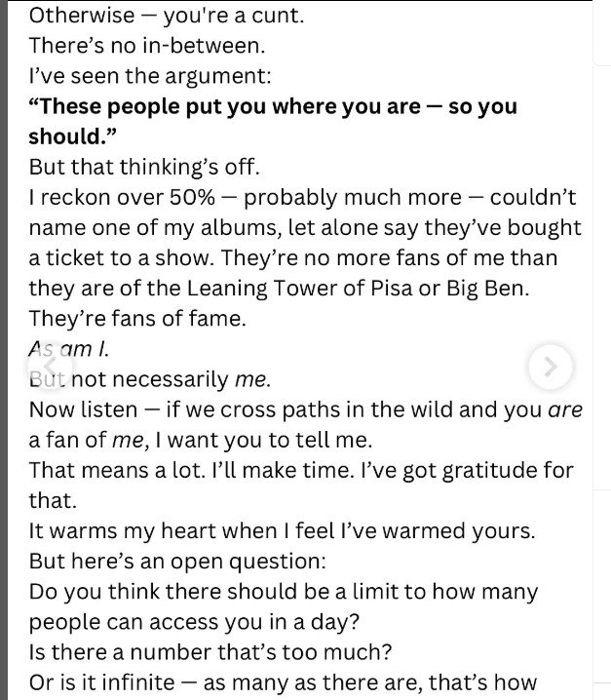Click the bold word "should."

pyautogui.click(x=72, y=136)
